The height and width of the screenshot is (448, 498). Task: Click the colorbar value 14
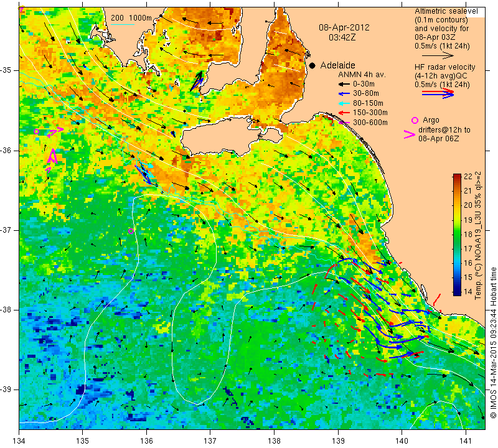[x=468, y=291]
